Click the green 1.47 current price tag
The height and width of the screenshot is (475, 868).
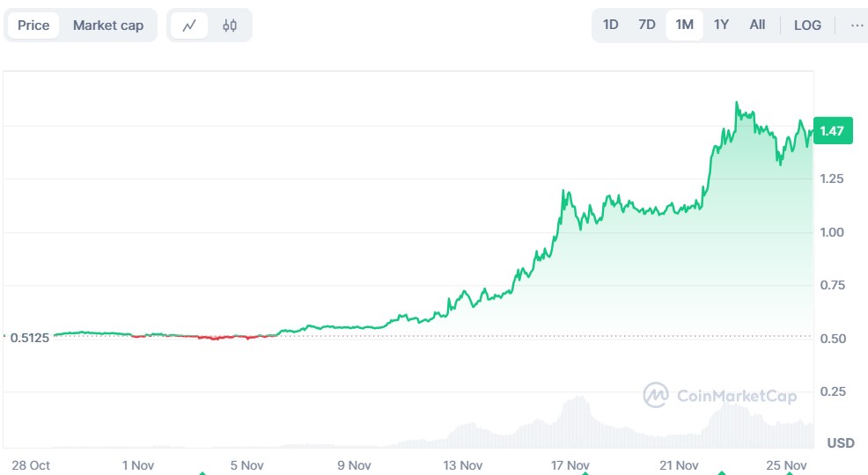tap(831, 131)
